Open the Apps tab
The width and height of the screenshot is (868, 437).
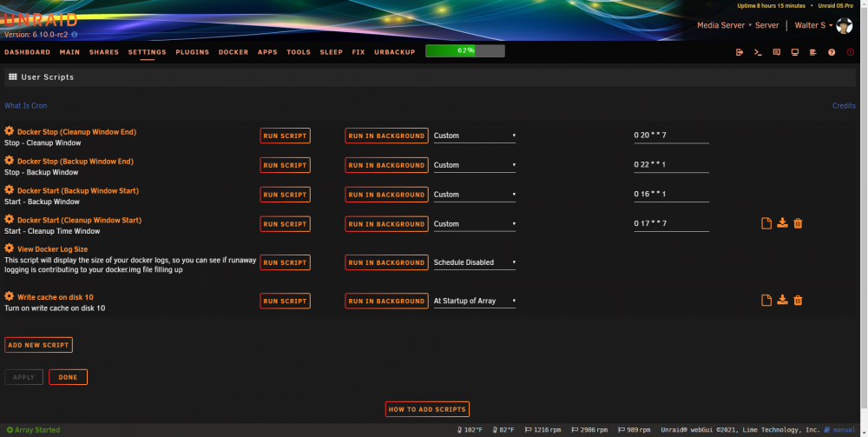[267, 52]
